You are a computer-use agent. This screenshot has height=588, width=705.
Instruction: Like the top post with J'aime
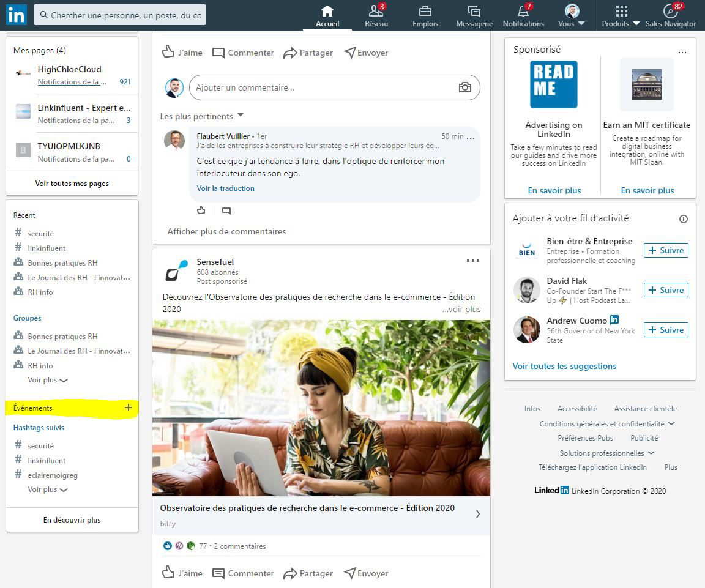coord(182,53)
